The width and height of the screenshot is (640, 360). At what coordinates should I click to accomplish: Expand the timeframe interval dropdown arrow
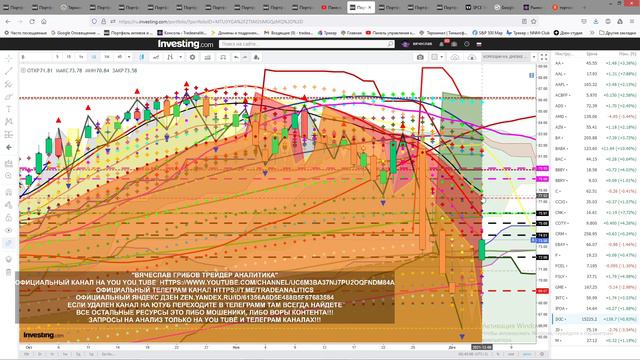coord(129,57)
